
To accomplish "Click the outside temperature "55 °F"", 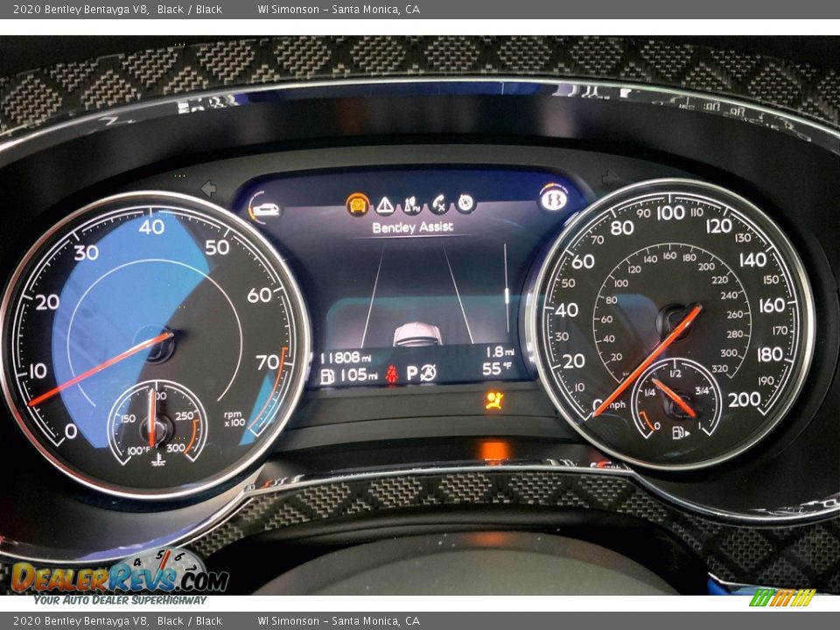I will 497,368.
